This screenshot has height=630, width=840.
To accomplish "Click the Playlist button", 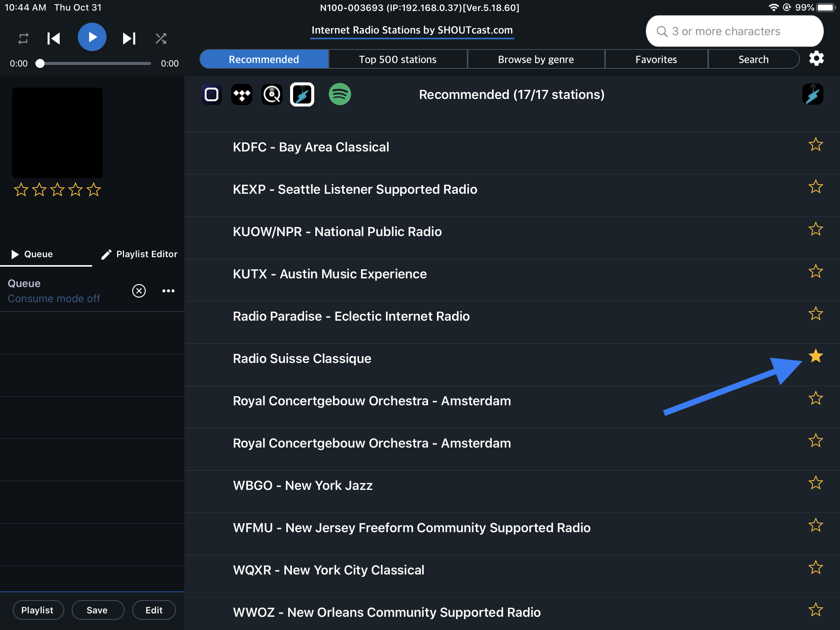I will pyautogui.click(x=39, y=610).
